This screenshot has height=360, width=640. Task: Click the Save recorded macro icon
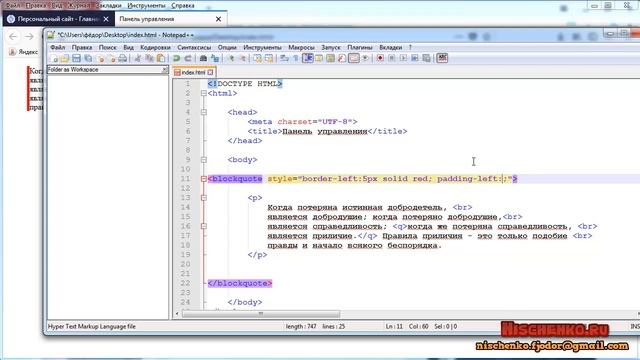point(426,58)
